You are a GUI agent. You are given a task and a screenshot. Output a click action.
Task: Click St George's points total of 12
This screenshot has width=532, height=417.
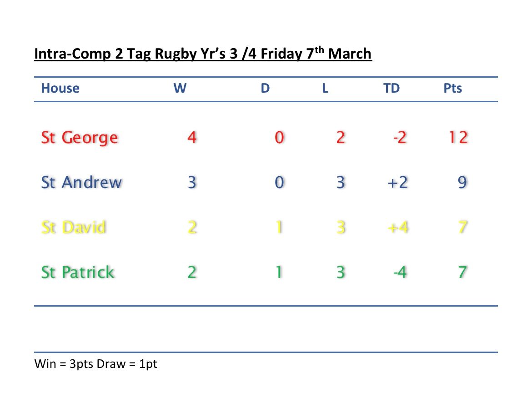[458, 138]
